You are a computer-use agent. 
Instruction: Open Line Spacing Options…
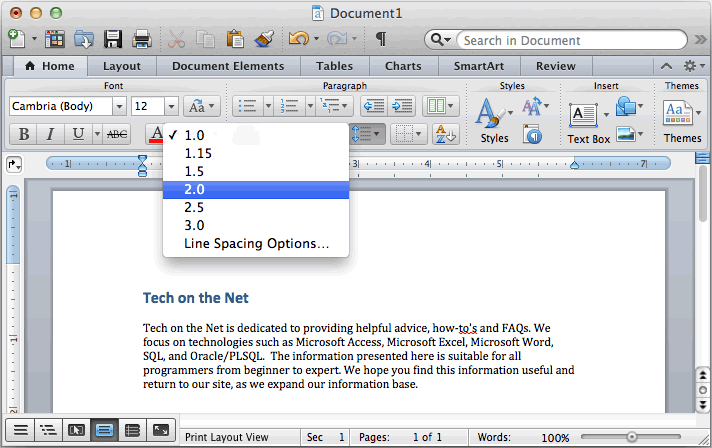tap(256, 244)
